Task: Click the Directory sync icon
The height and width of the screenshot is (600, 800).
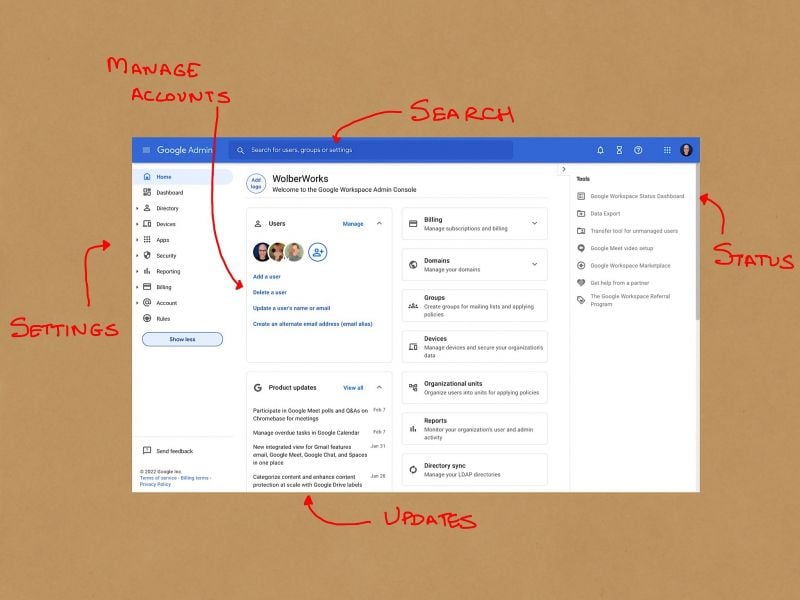Action: tap(413, 470)
